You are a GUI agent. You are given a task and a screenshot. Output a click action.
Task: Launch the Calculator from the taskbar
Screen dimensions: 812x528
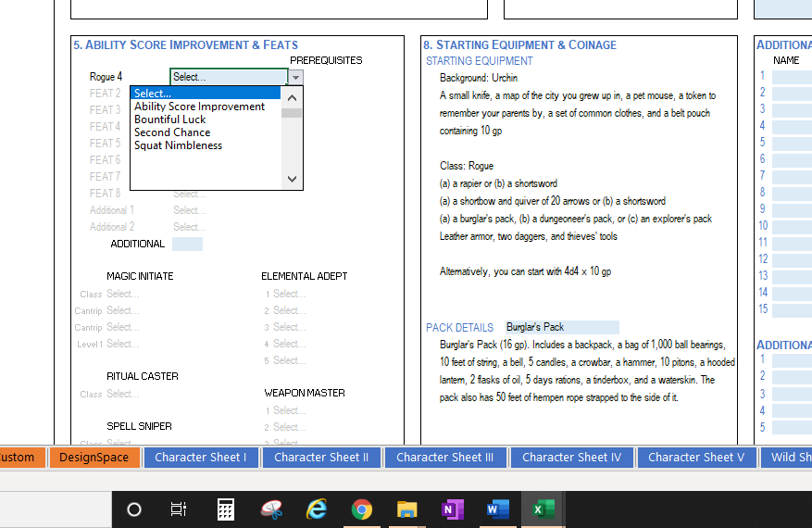[226, 509]
